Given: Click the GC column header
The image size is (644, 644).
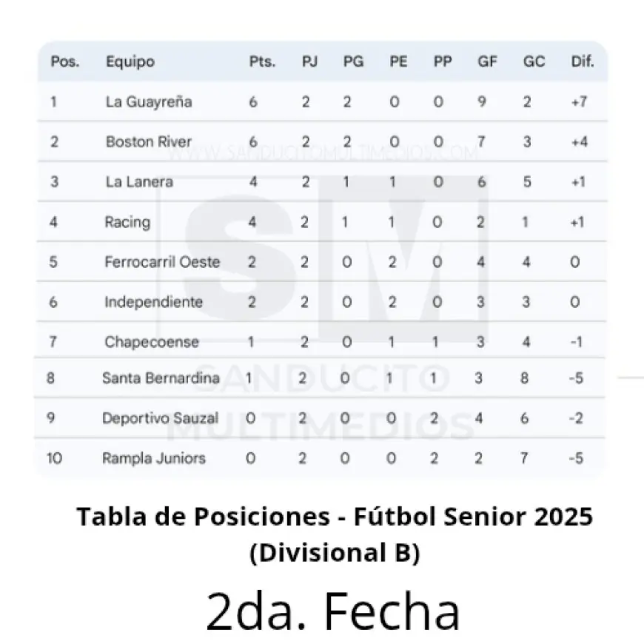Looking at the screenshot, I should [534, 61].
